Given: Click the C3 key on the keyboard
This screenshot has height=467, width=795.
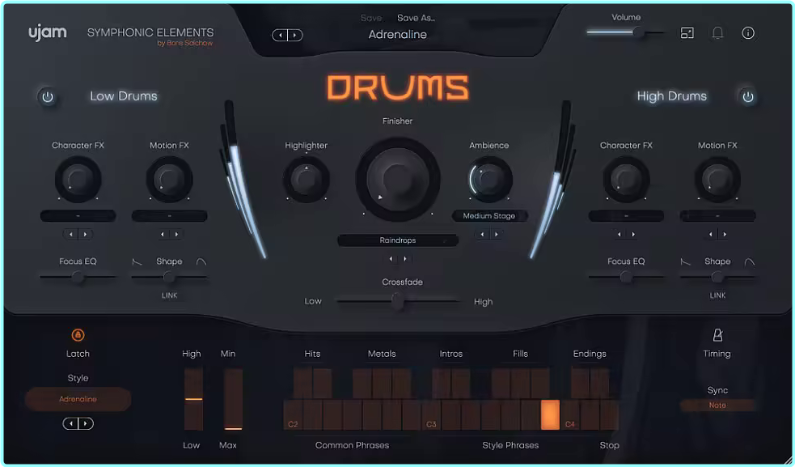Looking at the screenshot, I should 431,415.
